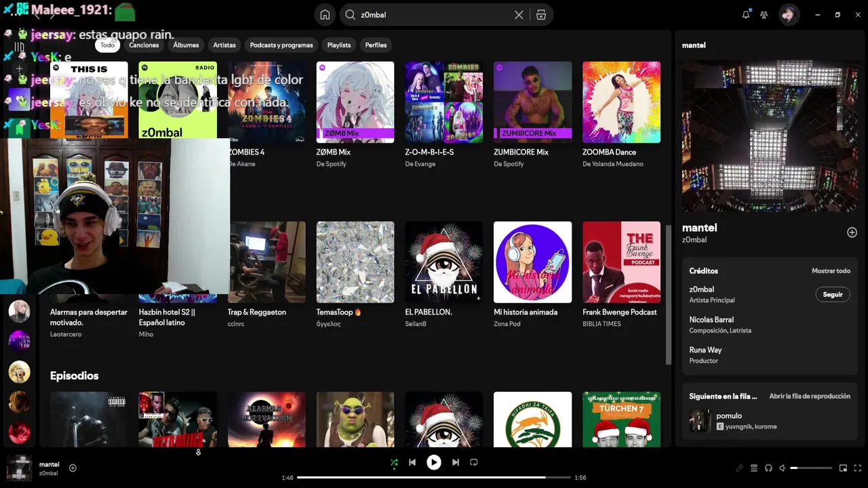
Task: Toggle the repeat button
Action: tap(474, 462)
